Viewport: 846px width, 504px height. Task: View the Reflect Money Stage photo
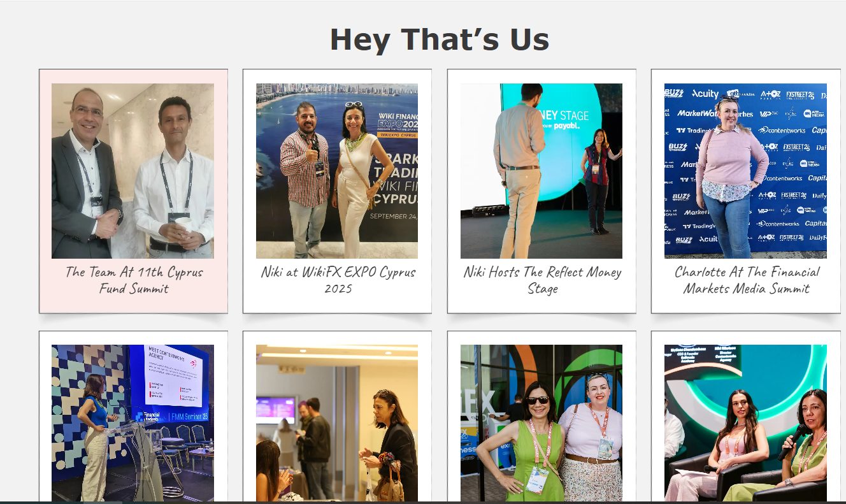pos(541,171)
